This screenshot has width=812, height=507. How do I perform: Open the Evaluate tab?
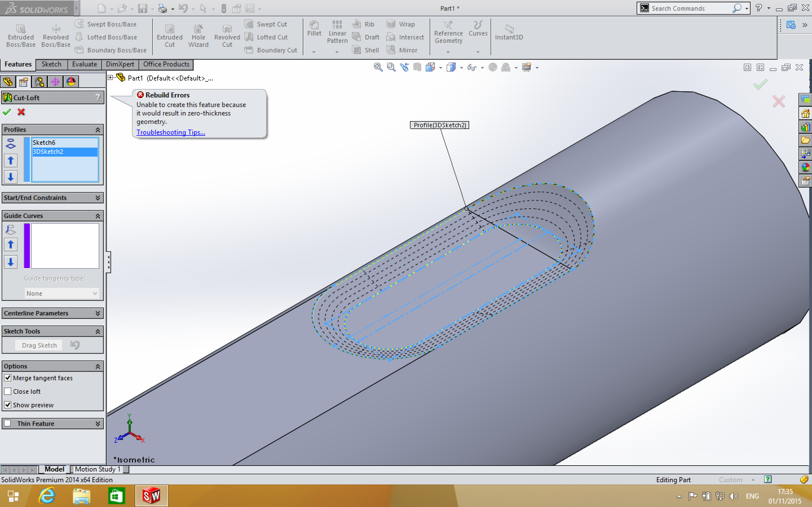click(84, 65)
